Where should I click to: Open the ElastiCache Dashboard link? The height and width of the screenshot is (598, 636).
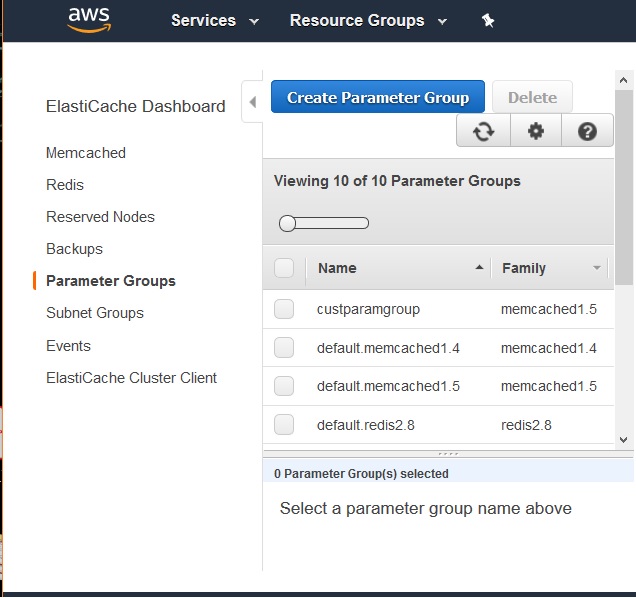coord(136,106)
